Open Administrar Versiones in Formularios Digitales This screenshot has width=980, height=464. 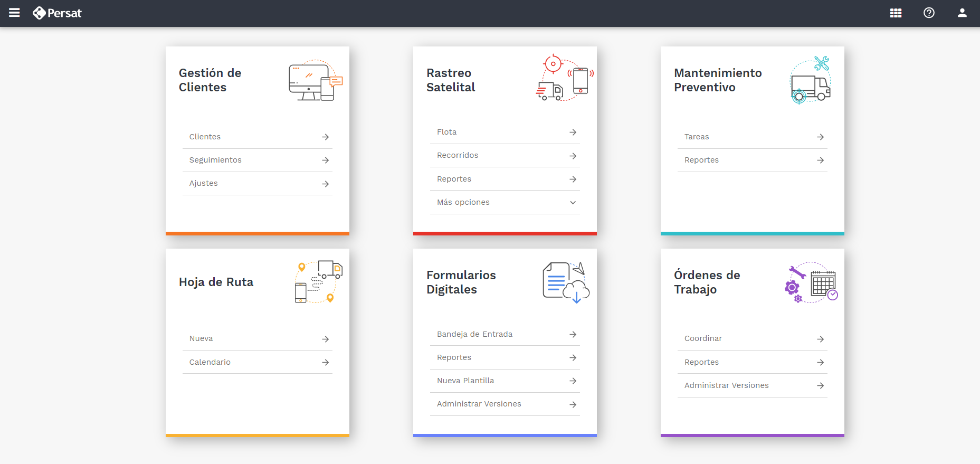505,404
